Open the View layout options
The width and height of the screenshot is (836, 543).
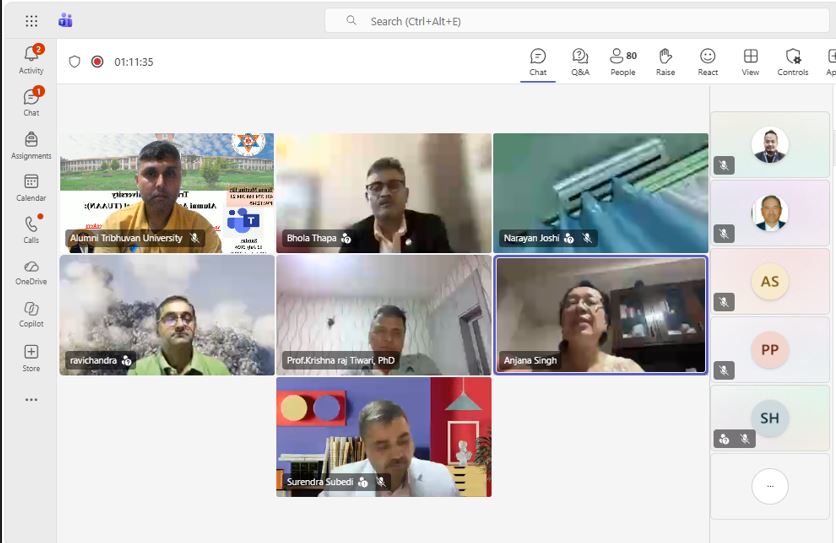(x=750, y=62)
